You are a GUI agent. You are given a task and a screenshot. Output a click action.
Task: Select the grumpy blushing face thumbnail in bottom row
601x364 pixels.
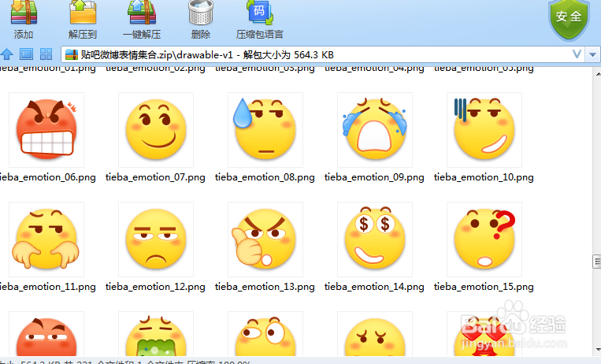(375, 334)
